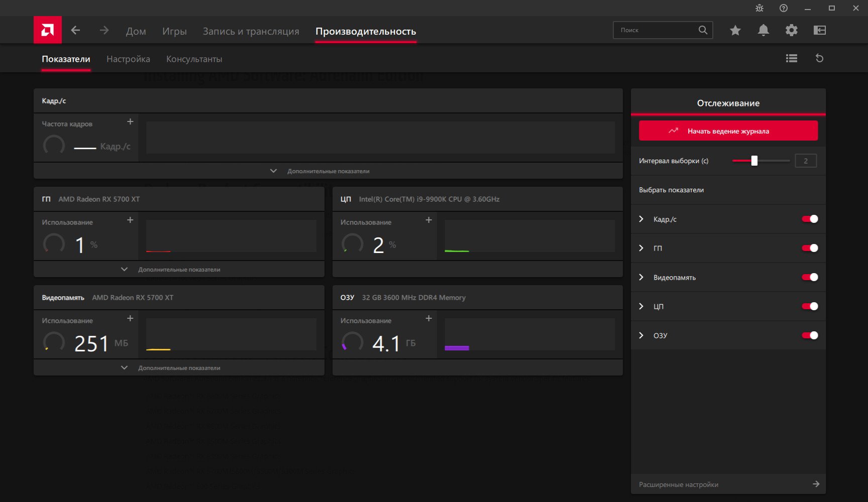Screen dimensions: 868x502
Task: Click the Отслеживание panel header
Action: tap(728, 103)
